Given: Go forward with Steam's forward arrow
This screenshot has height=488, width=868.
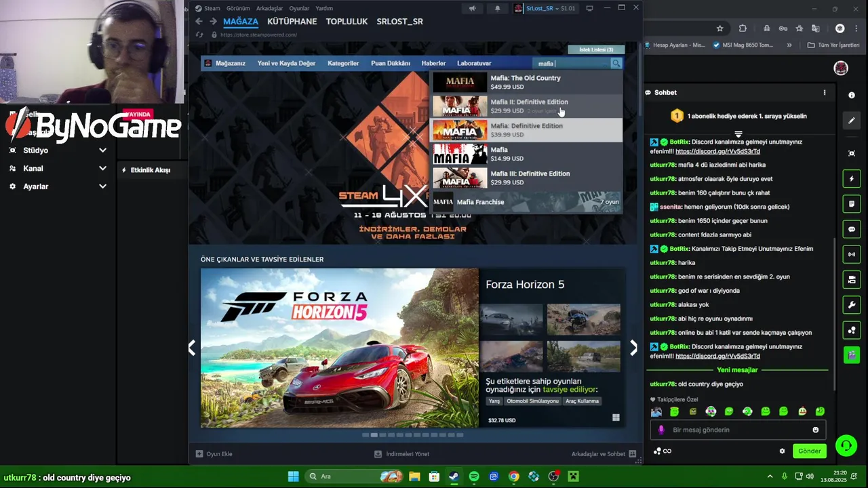Looking at the screenshot, I should click(212, 22).
